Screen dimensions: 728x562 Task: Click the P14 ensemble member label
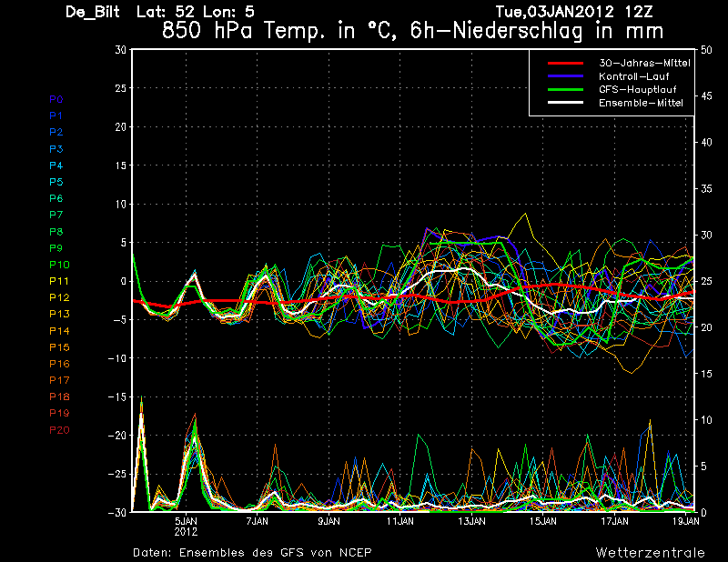[x=59, y=331]
